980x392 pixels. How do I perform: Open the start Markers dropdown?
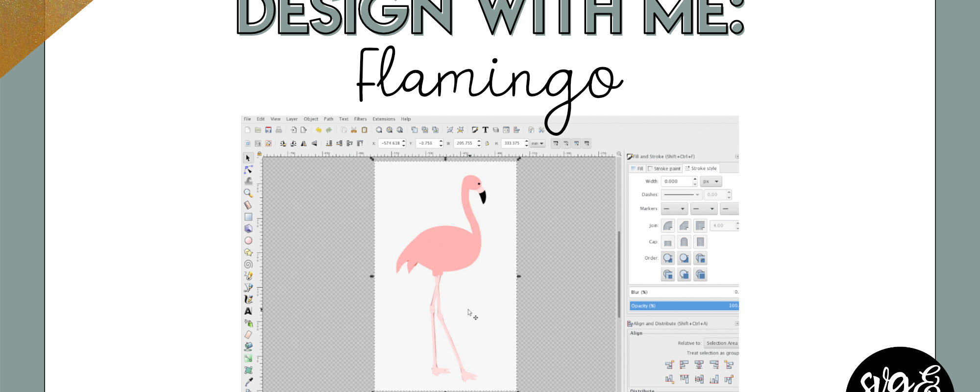[x=674, y=209]
